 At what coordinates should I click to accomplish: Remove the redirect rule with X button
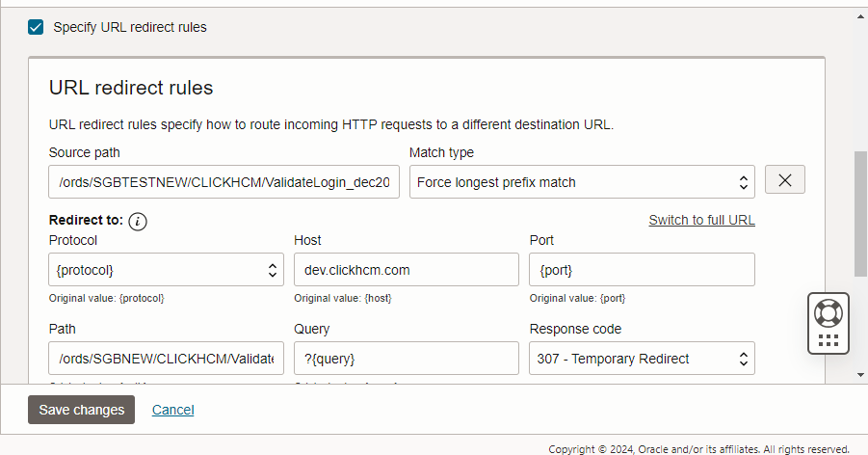pos(784,180)
